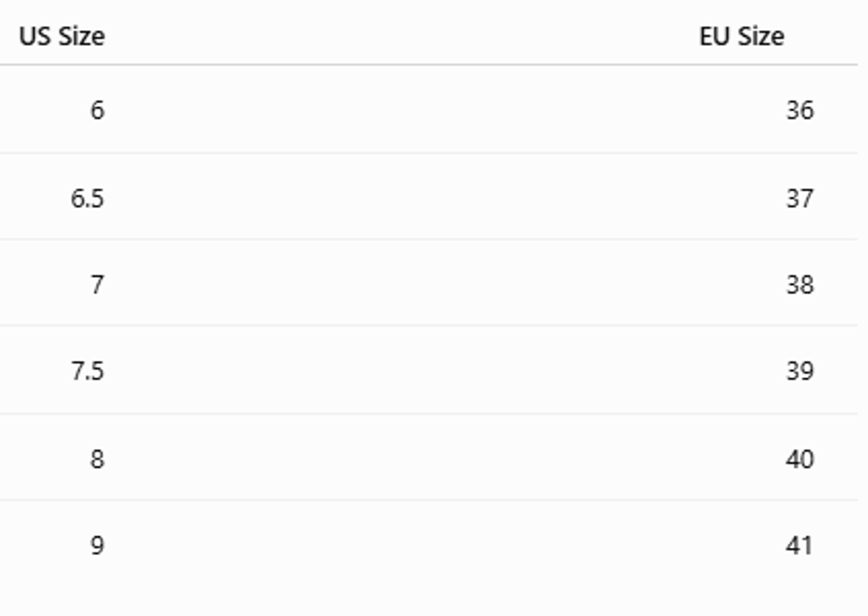Select the US size 7 cell
The image size is (868, 616).
(x=97, y=285)
